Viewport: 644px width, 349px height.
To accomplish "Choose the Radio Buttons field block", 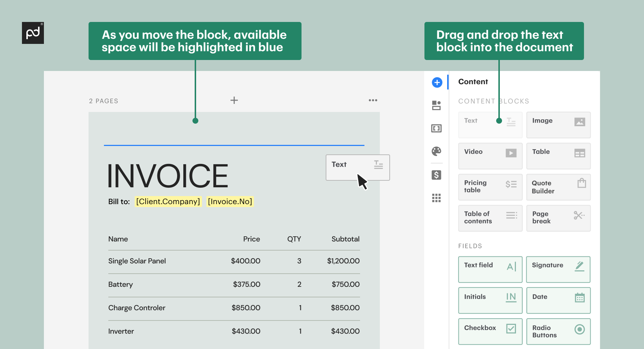I will (x=558, y=331).
